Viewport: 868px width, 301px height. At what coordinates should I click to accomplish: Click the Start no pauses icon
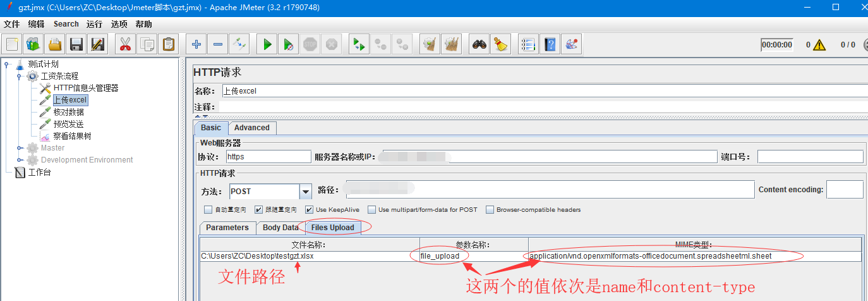tap(288, 44)
